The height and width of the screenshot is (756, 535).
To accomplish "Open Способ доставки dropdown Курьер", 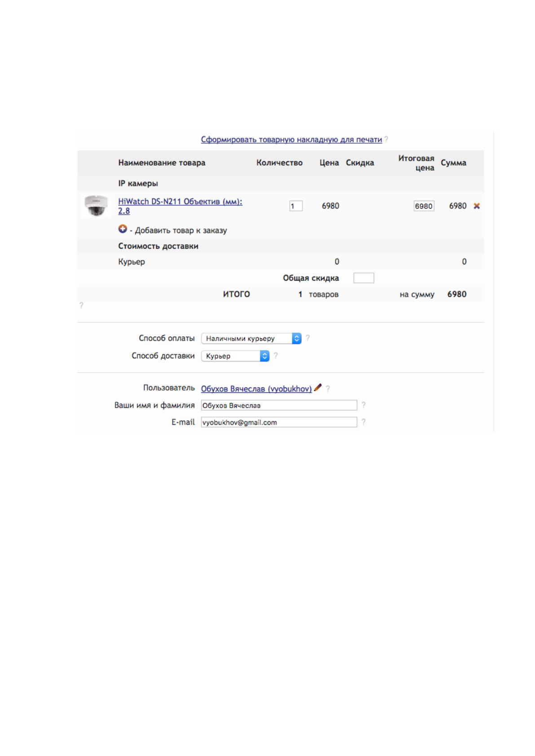I will [x=235, y=356].
